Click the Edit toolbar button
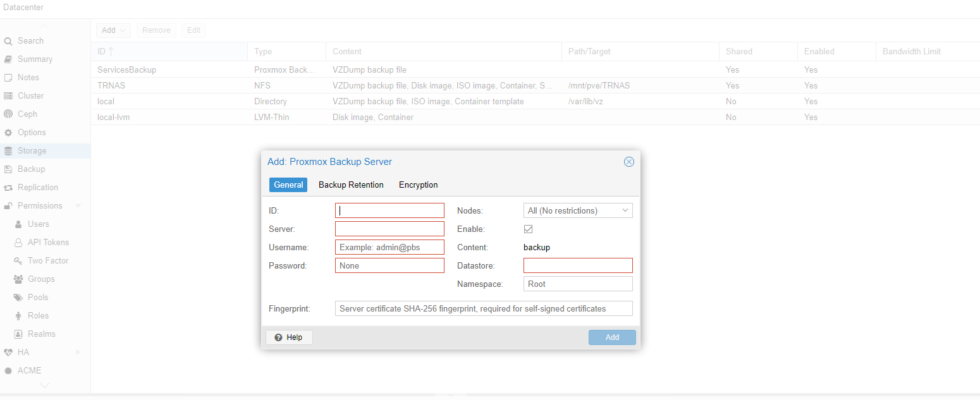This screenshot has width=980, height=400. 193,30
